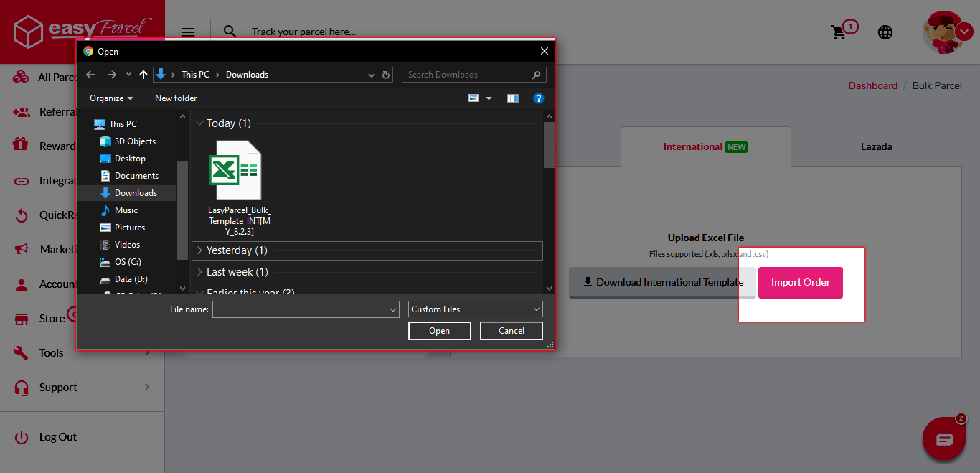Open the shopping cart icon
The height and width of the screenshot is (473, 980).
839,32
